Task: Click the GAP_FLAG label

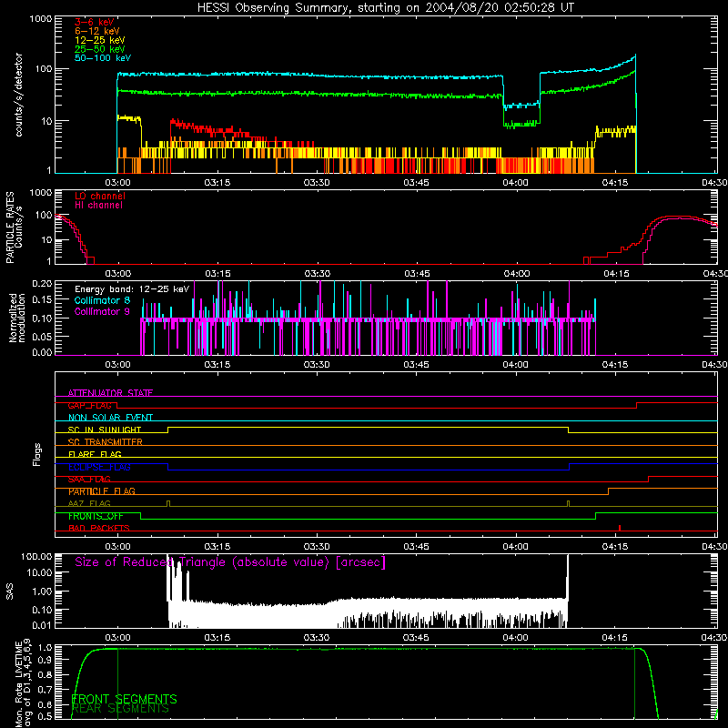Action: [x=89, y=405]
